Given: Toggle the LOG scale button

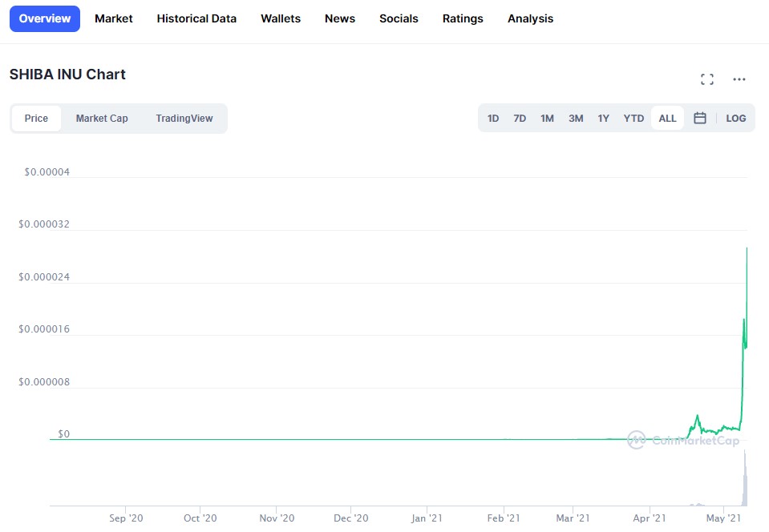Looking at the screenshot, I should click(x=735, y=119).
